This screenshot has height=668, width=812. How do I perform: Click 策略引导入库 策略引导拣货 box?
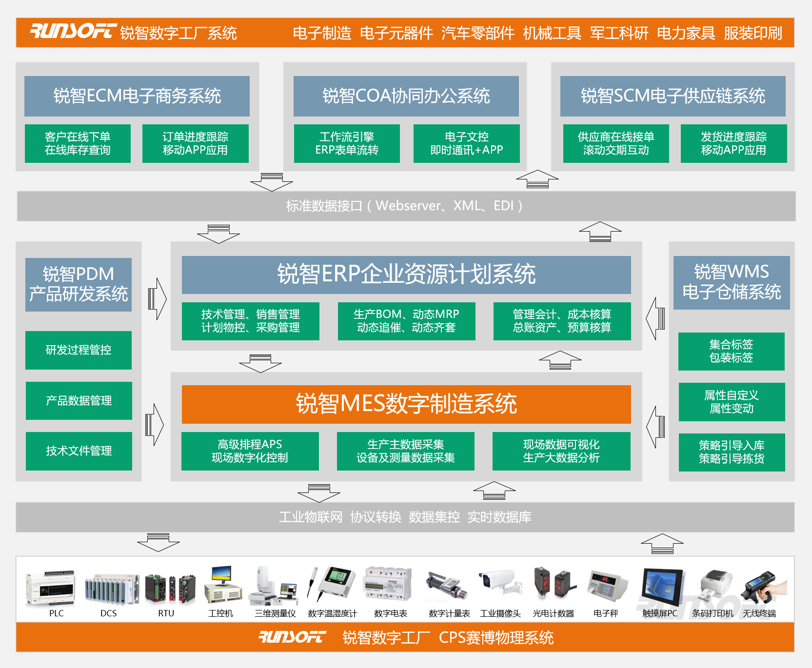pos(732,452)
